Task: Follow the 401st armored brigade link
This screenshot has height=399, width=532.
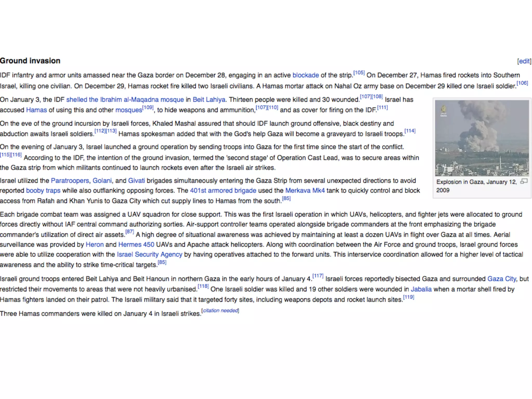Action: 223,191
